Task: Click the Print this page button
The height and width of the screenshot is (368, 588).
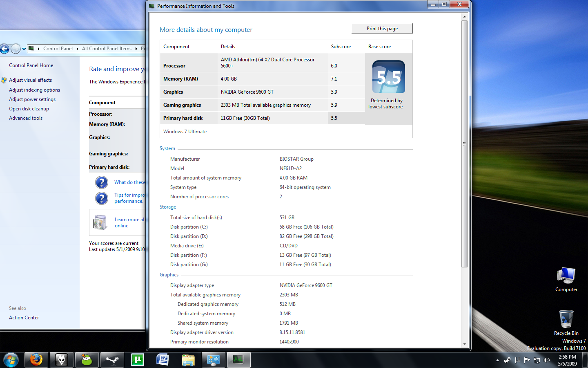Action: point(382,29)
